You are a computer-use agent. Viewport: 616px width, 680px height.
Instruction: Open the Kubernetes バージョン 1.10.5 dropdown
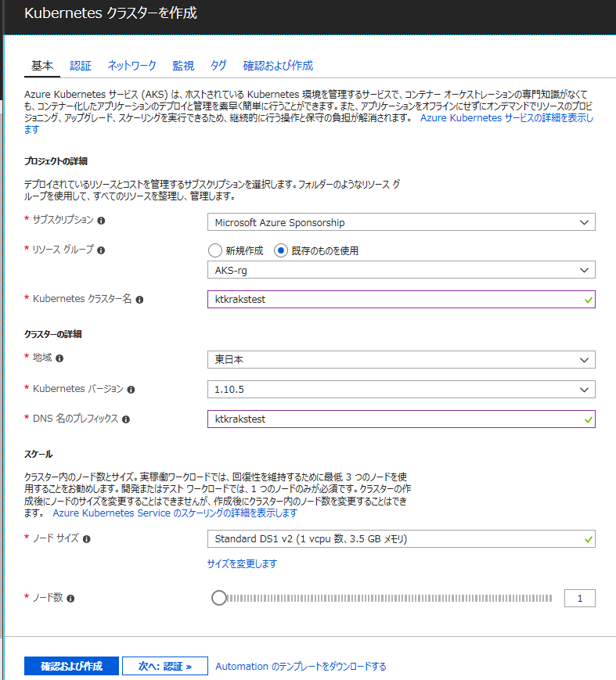click(402, 389)
